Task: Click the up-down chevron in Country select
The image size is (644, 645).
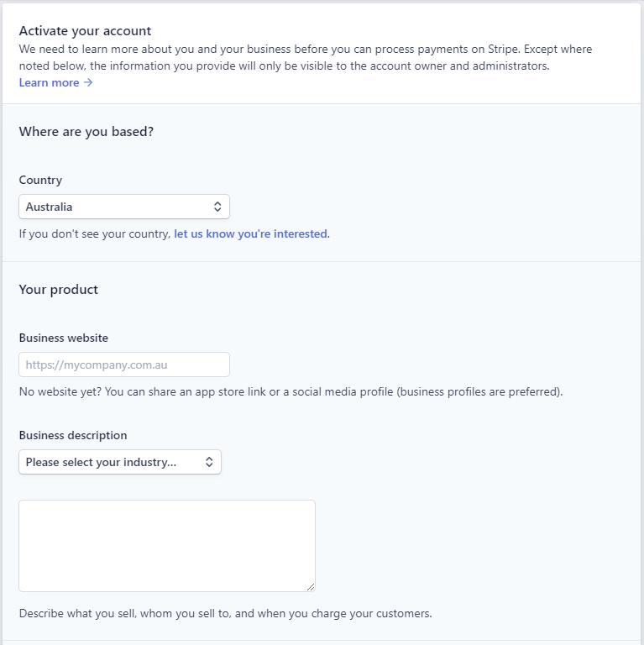Action: [x=217, y=207]
